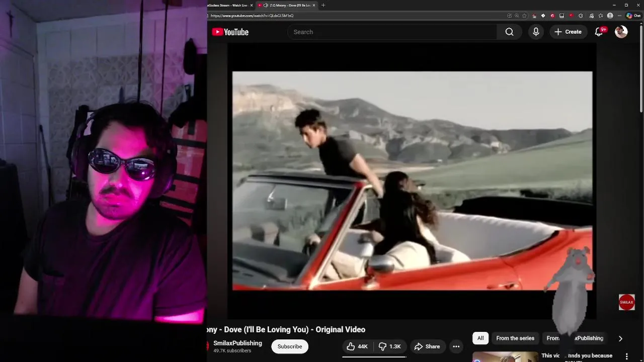
Task: Click the page vertical scrollbar
Action: pos(641,68)
